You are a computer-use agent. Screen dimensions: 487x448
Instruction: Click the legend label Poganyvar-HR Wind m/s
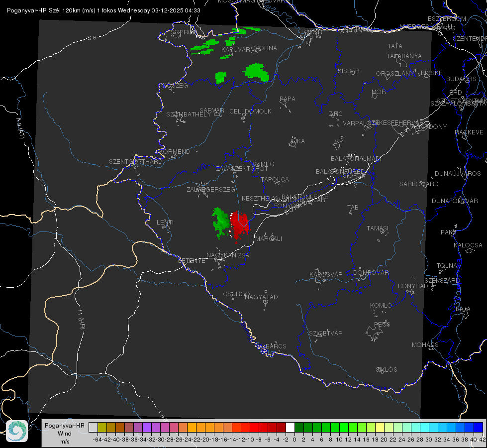coord(65,434)
